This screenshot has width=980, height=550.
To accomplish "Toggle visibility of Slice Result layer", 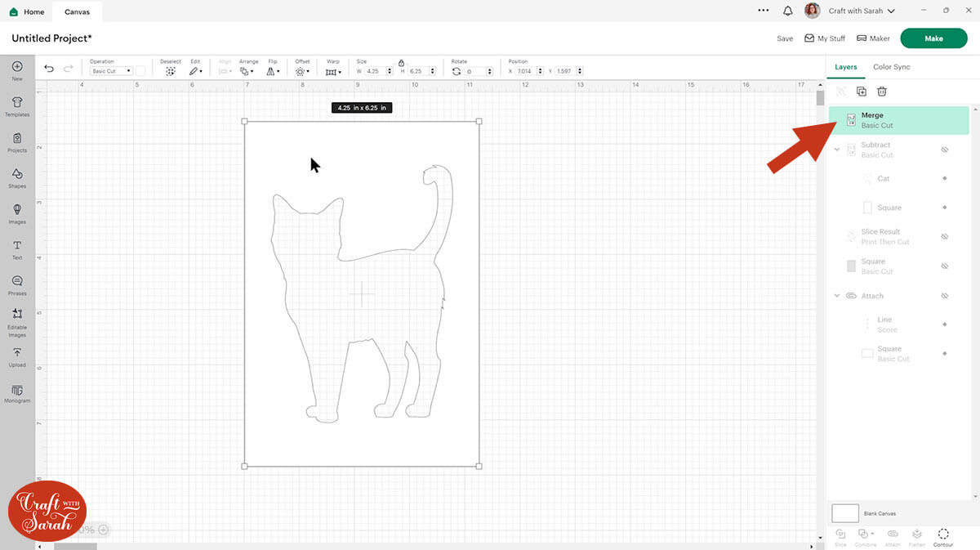I will [944, 236].
